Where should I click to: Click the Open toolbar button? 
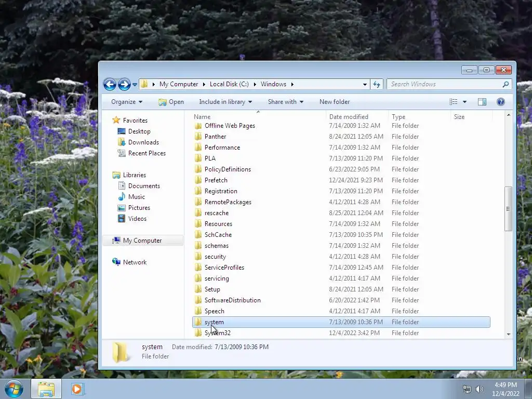tap(171, 102)
